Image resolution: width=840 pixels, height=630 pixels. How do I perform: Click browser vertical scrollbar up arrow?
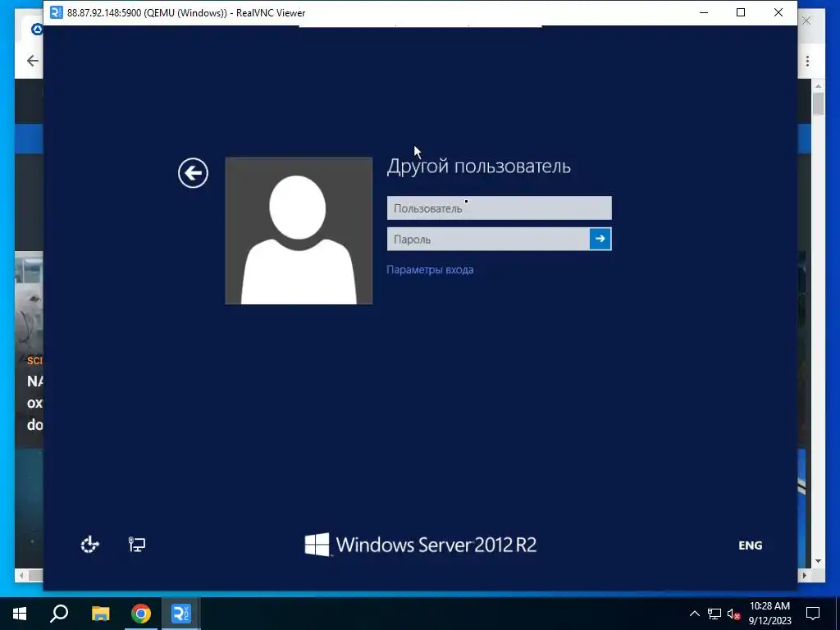[818, 85]
